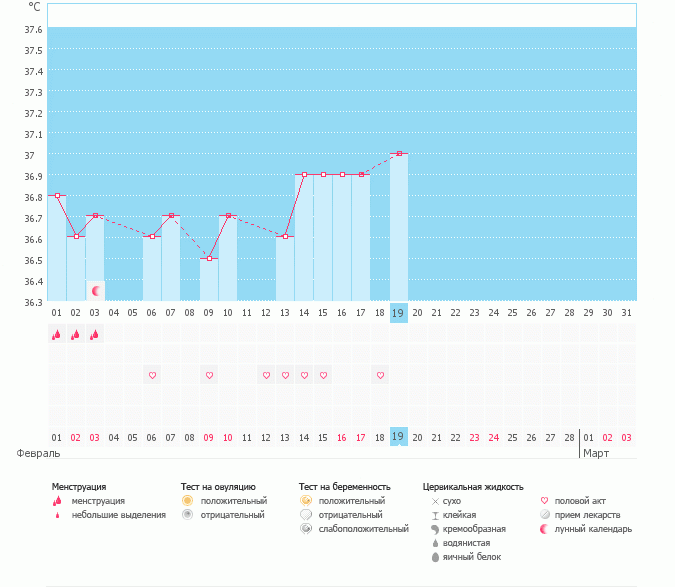
Task: Select the 36.5° data point on day 09
Action: coord(210,259)
